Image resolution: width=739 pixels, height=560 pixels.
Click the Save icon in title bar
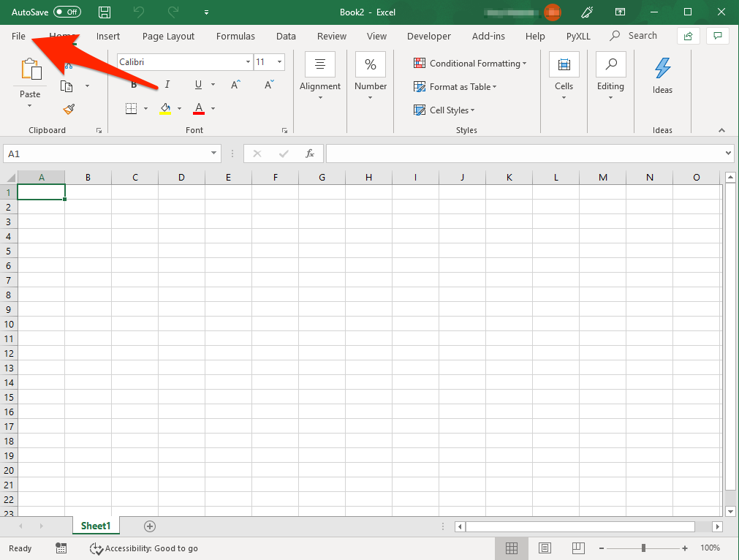coord(104,12)
